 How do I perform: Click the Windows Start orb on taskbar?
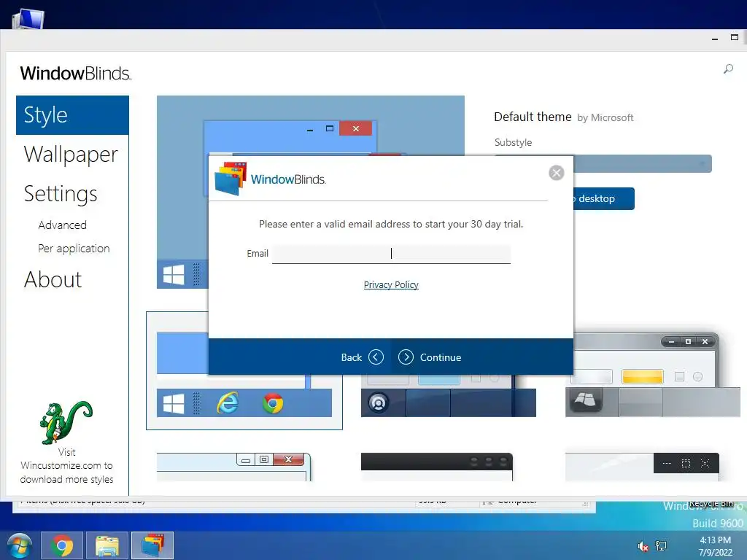tap(20, 545)
